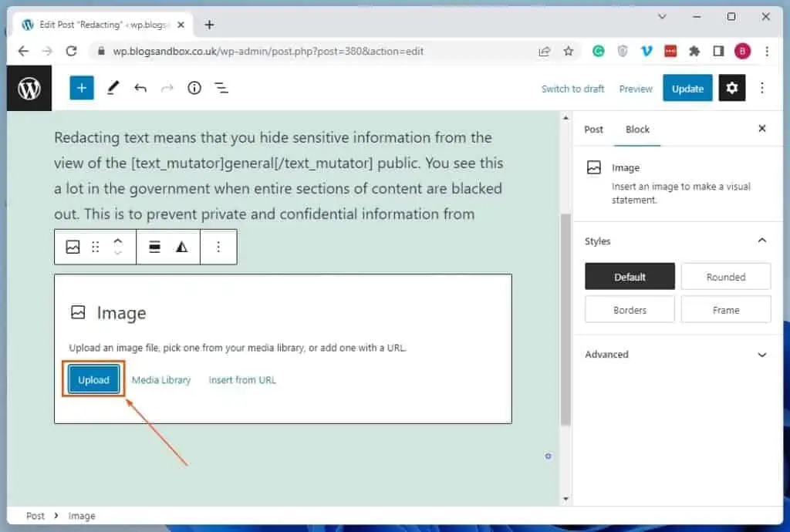The height and width of the screenshot is (532, 790).
Task: Open the image alignment dropdown
Action: click(x=154, y=247)
